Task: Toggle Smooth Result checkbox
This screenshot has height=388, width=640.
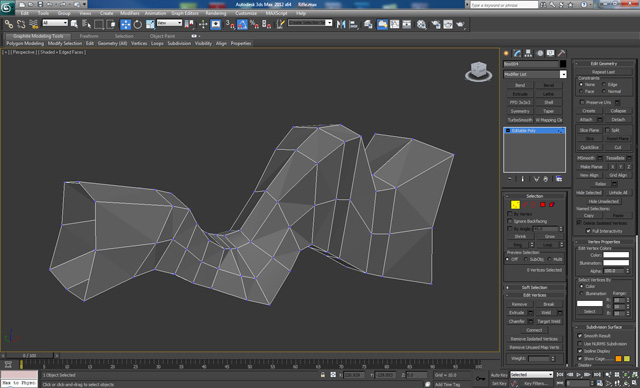Action: pyautogui.click(x=580, y=336)
